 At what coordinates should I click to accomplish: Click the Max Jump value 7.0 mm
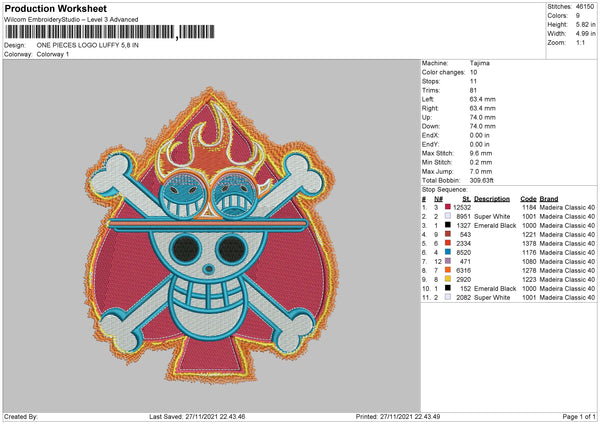pyautogui.click(x=481, y=171)
